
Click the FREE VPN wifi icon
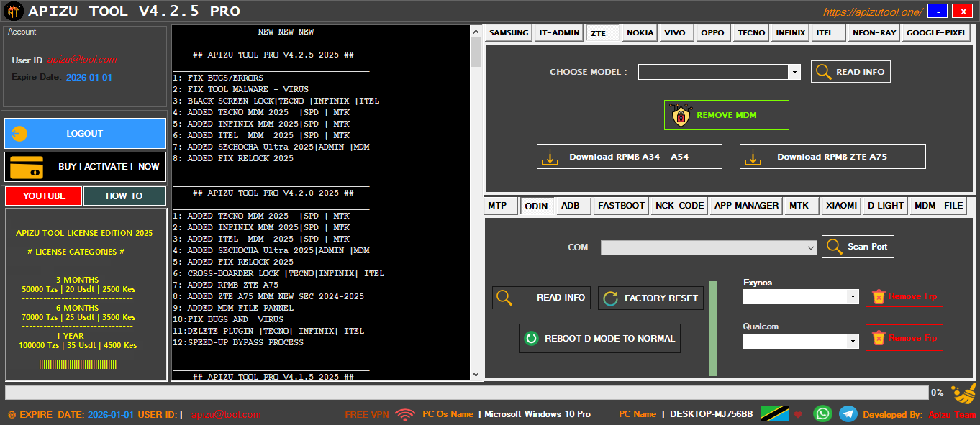pos(405,414)
